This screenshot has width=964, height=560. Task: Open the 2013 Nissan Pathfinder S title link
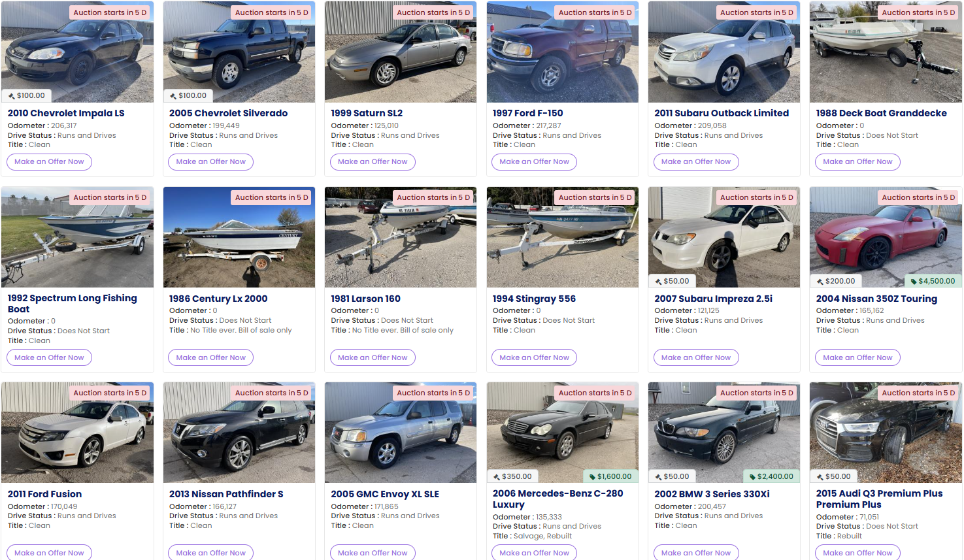[226, 494]
